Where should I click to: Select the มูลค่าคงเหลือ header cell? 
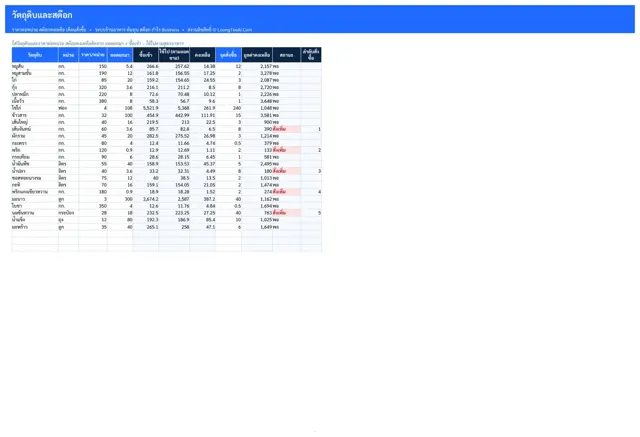click(257, 55)
